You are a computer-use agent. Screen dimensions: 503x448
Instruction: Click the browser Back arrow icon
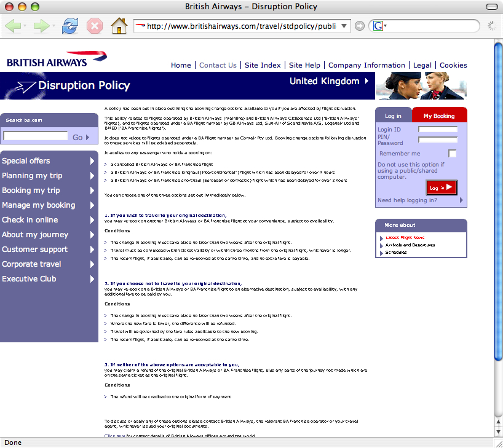click(x=13, y=26)
